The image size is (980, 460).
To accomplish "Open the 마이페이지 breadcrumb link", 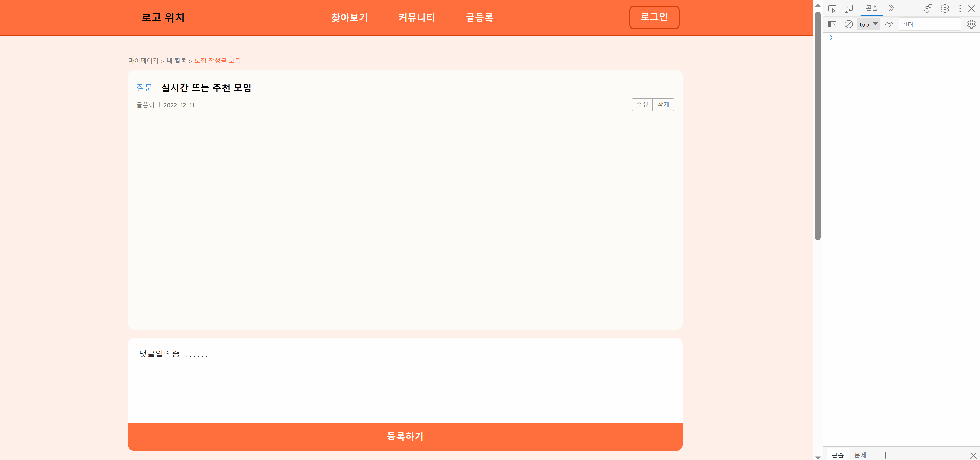I will click(x=143, y=60).
